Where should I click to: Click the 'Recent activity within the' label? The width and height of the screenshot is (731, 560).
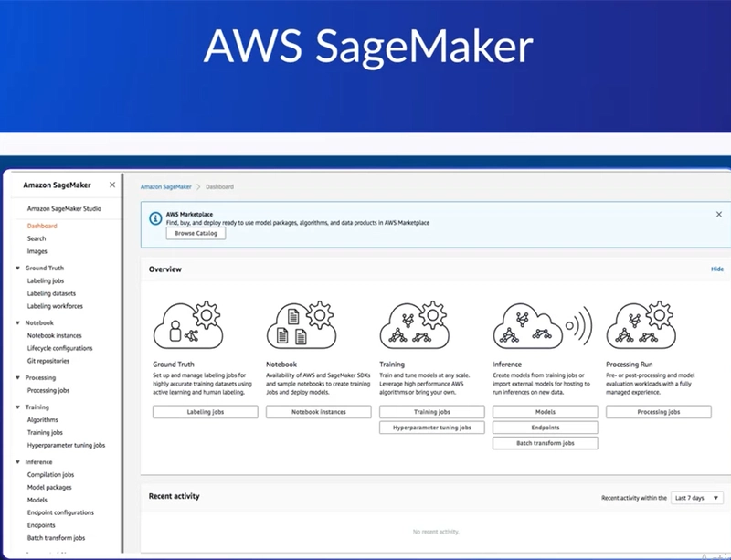click(x=634, y=498)
